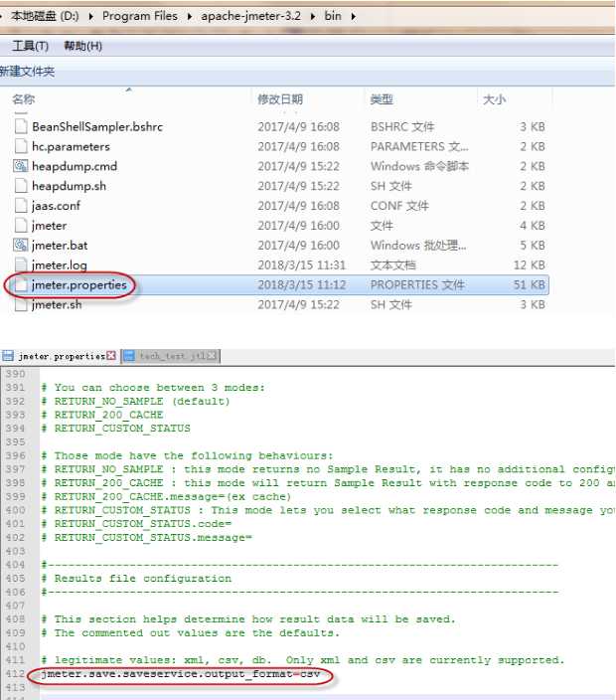Open the 工具(T) menu
616x700 pixels.
31,46
